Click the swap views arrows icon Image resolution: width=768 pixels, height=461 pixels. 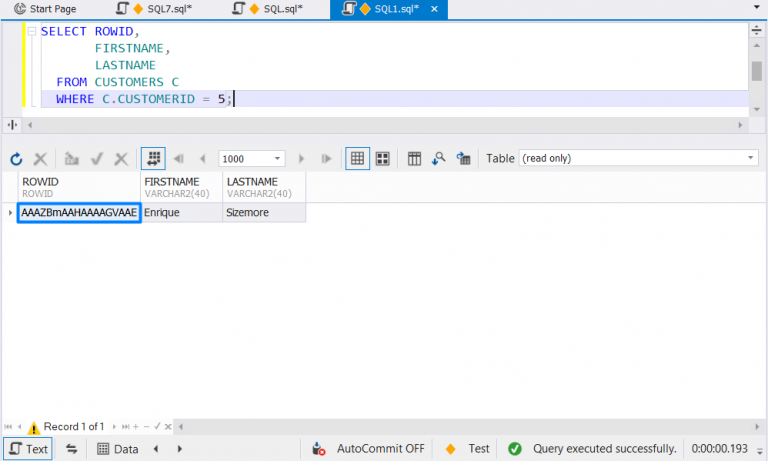72,449
